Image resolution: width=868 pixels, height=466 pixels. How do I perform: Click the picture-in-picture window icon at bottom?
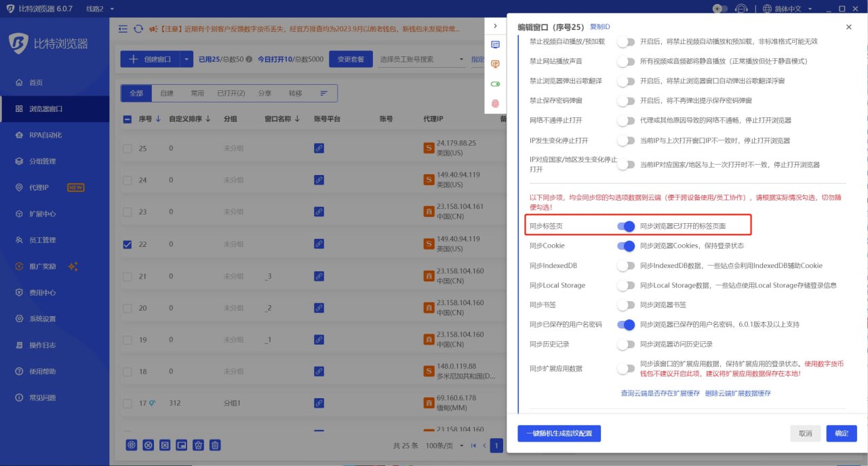point(182,445)
